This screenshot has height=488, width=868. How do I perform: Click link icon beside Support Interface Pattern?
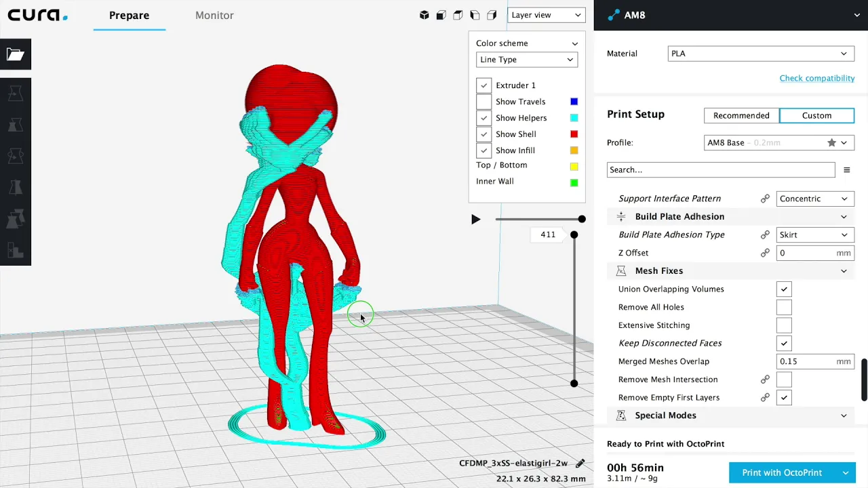coord(765,199)
